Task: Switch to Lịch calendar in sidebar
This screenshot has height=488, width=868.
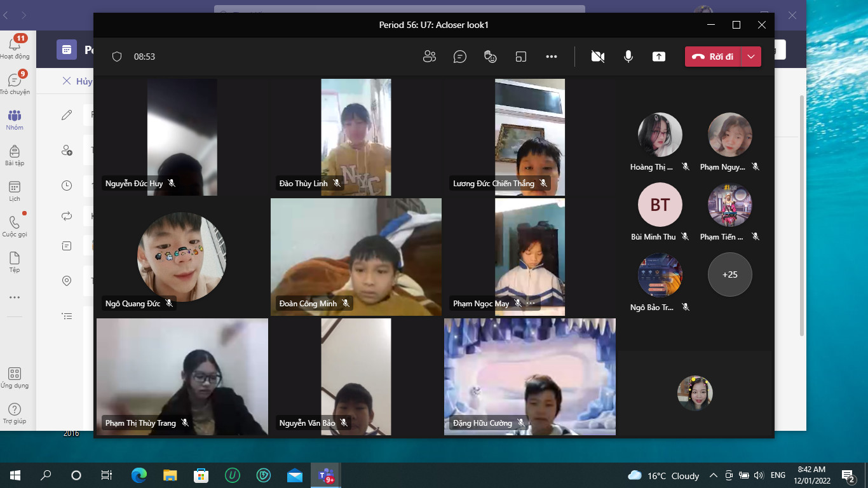Action: coord(14,191)
